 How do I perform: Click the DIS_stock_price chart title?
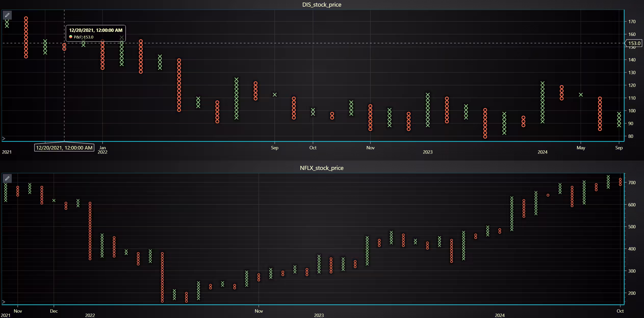pos(322,5)
